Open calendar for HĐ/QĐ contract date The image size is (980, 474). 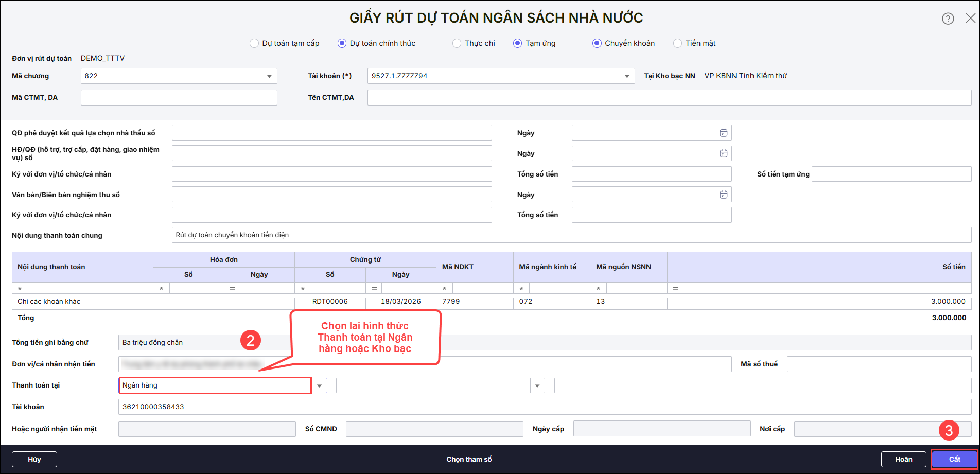(x=723, y=153)
